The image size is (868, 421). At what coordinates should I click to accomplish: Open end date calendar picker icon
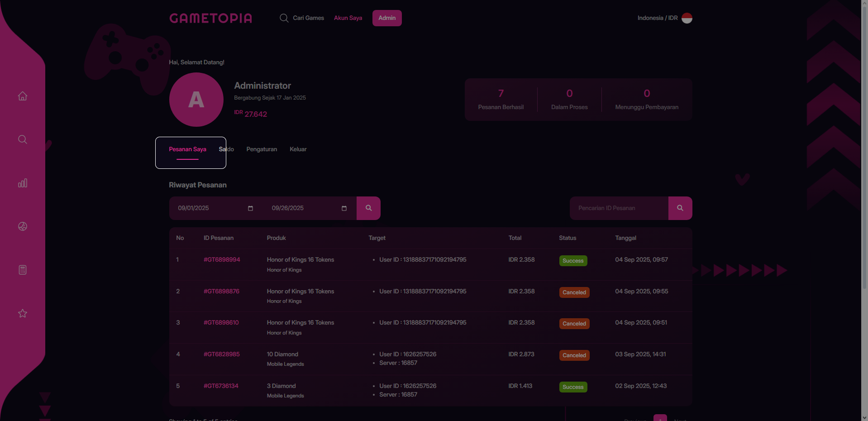click(x=344, y=208)
